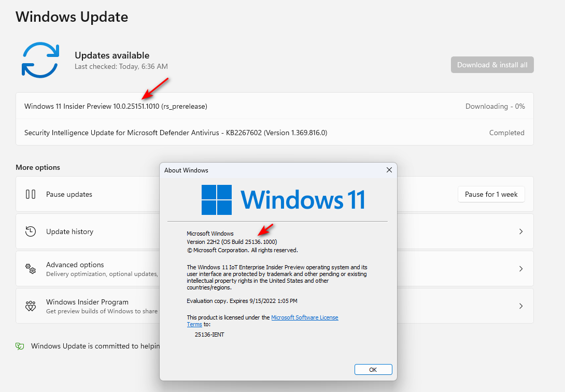Click the Windows Update sync arrows icon
The height and width of the screenshot is (392, 565).
pos(40,60)
